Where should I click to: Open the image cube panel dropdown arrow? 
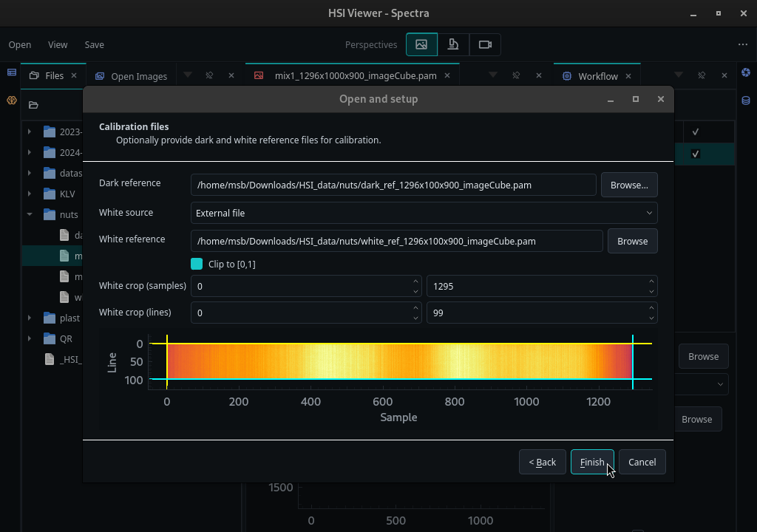[x=493, y=75]
